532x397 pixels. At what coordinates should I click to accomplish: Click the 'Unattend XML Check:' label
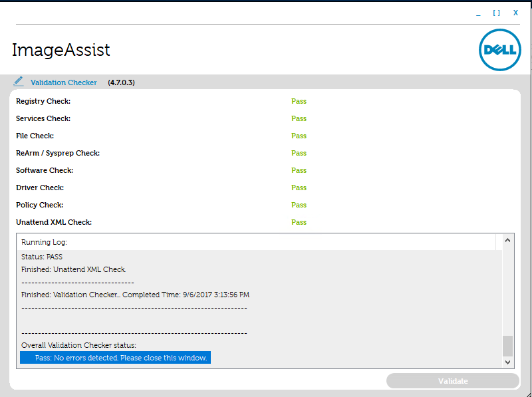(x=54, y=222)
